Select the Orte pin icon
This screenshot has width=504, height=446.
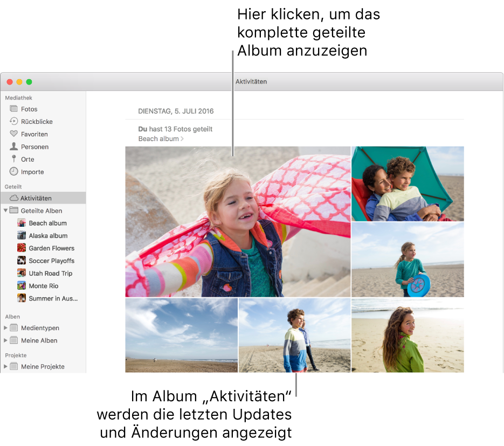(14, 159)
